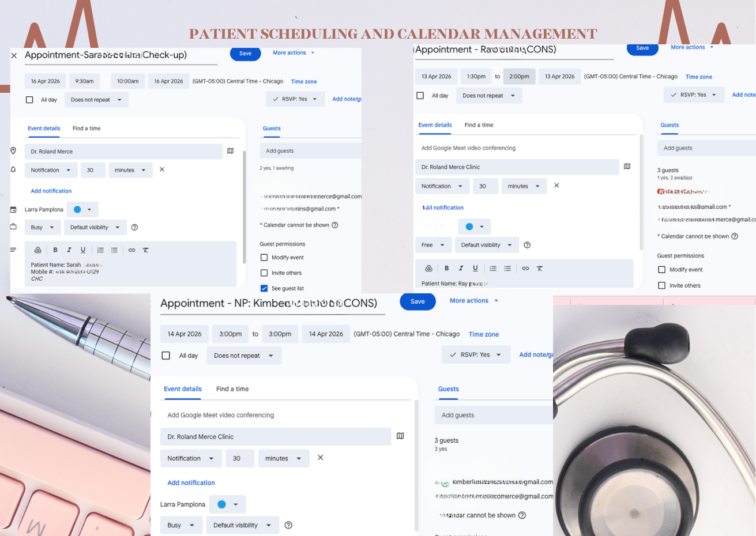Save the Kimberly NP CONS appointment
The width and height of the screenshot is (756, 536).
tap(418, 301)
